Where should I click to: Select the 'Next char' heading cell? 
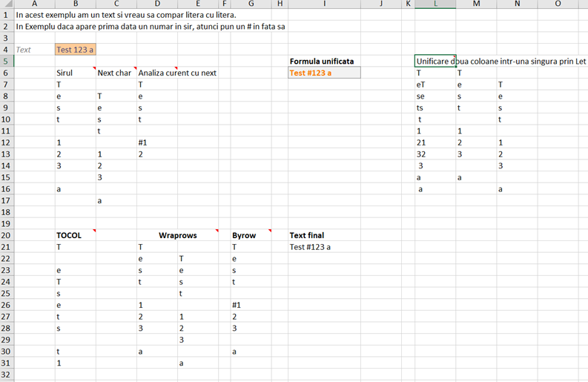(x=116, y=73)
